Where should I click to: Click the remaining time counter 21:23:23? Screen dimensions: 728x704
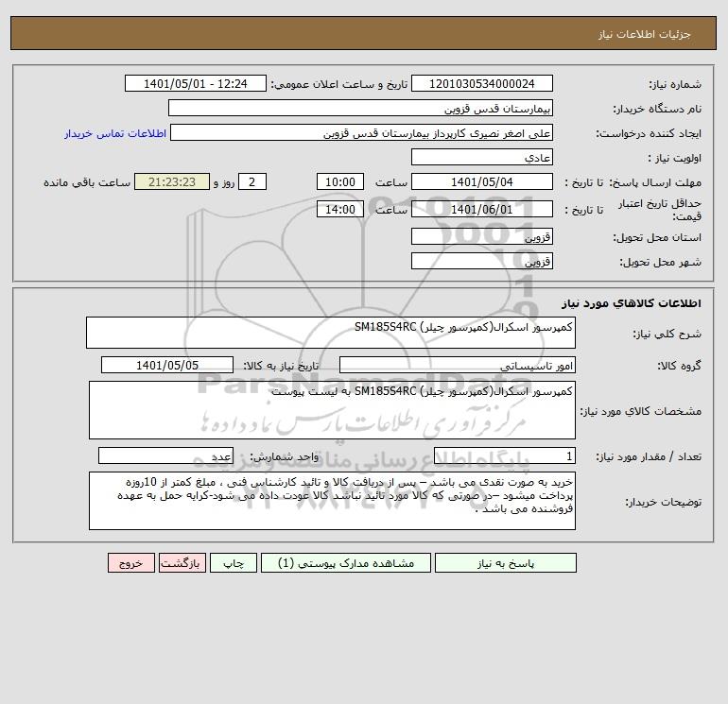172,182
